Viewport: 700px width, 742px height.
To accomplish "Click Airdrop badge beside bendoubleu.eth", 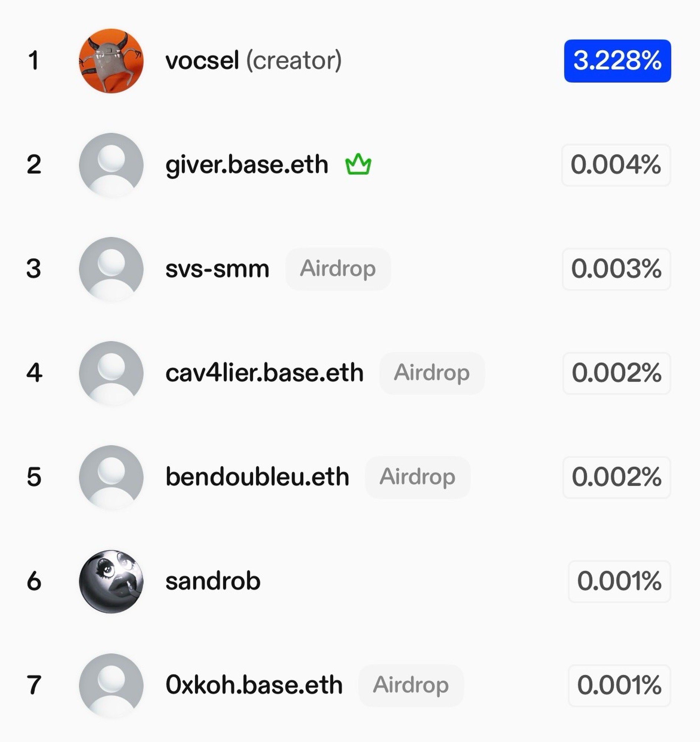I will [x=417, y=477].
